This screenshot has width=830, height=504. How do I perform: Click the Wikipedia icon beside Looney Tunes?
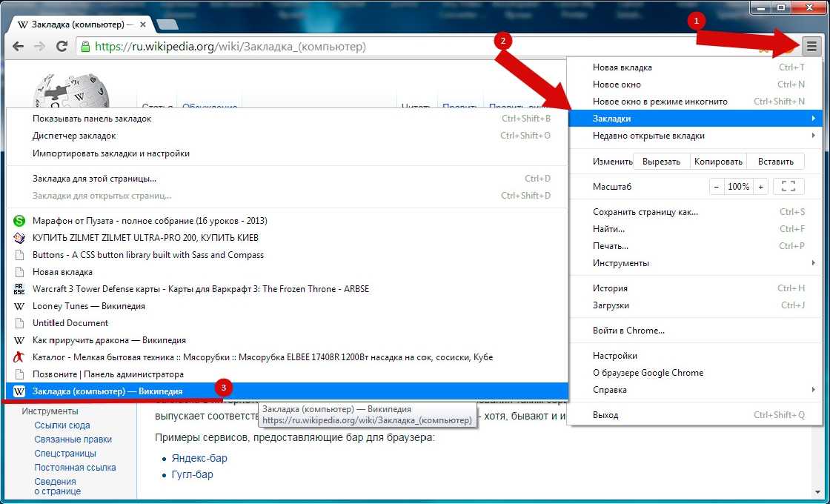(x=19, y=306)
